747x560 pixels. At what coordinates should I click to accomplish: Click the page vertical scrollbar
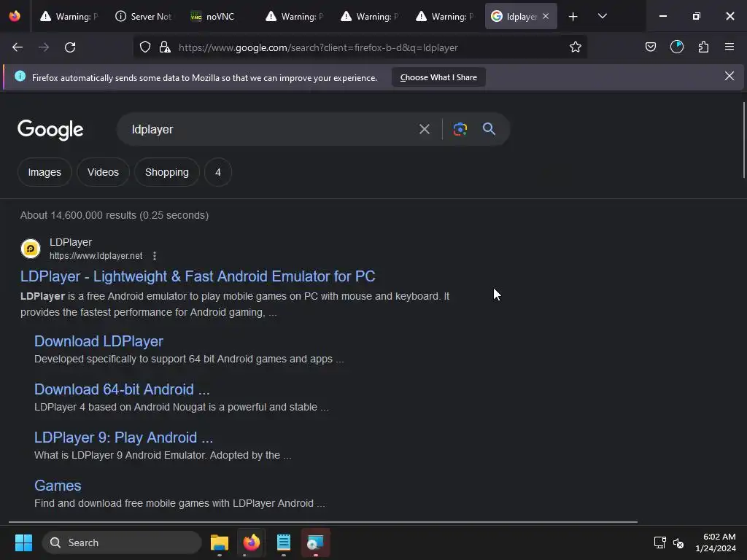743,141
